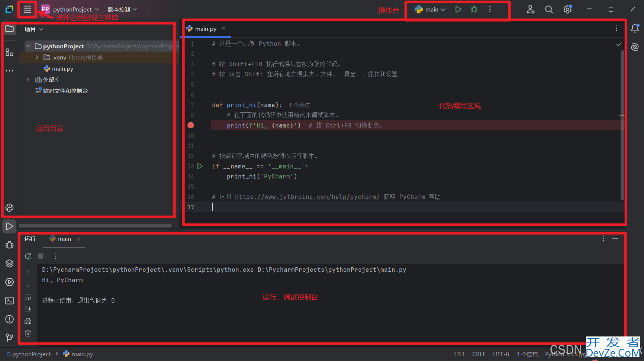The height and width of the screenshot is (361, 644).
Task: Open Search Everywhere magnifier
Action: click(549, 9)
